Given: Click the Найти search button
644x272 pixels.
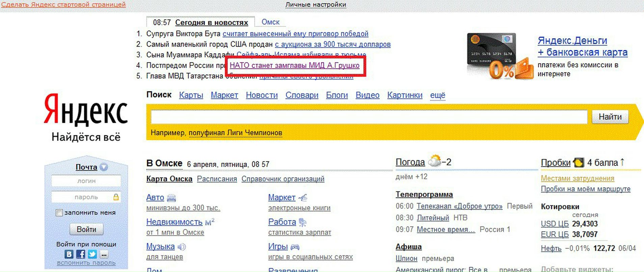Looking at the screenshot, I should 610,117.
